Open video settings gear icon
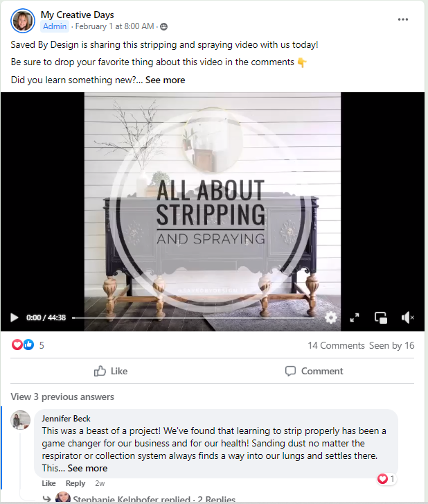This screenshot has height=504, width=428. 331,318
